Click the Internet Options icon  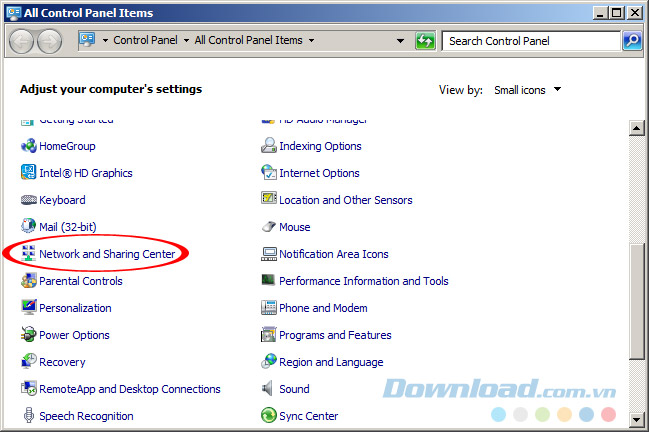tap(269, 172)
